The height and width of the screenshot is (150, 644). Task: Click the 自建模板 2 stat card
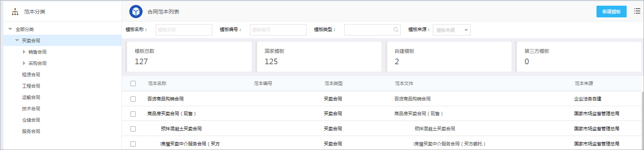pos(449,57)
